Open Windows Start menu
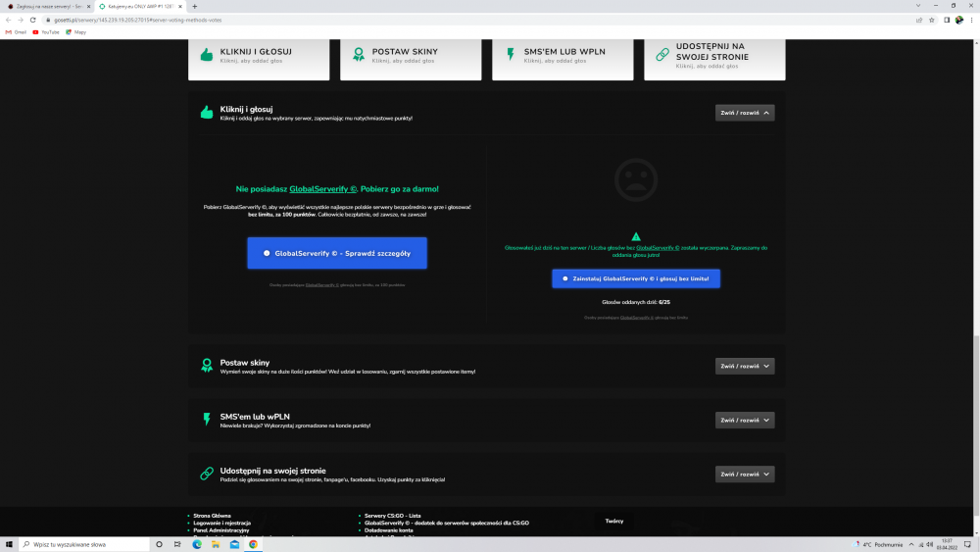Screen dimensions: 980x552 click(x=9, y=544)
